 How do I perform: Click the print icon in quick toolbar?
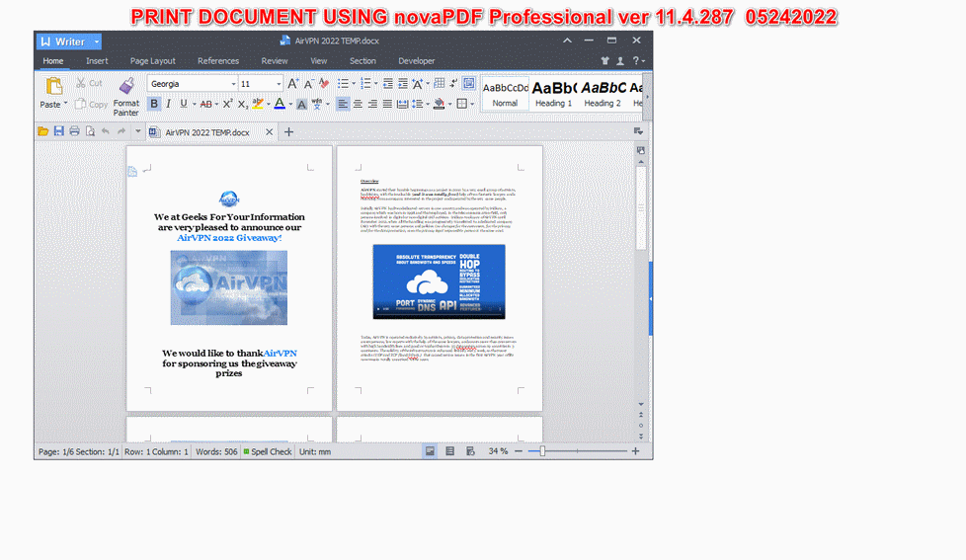click(x=74, y=131)
